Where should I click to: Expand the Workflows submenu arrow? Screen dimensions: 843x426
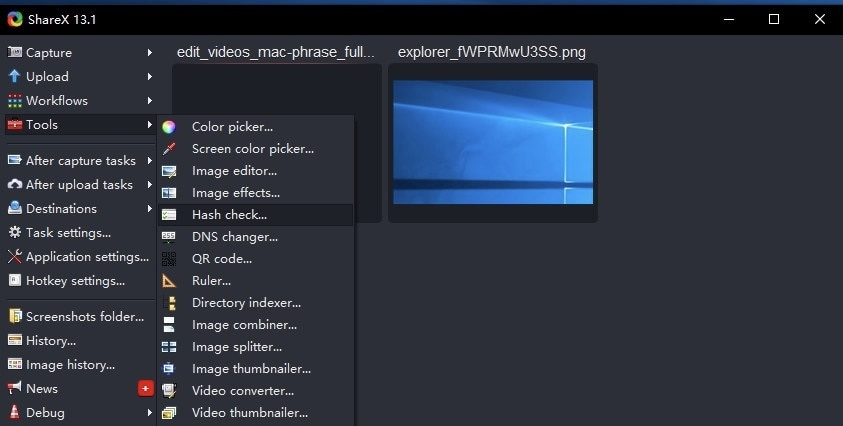coord(149,101)
